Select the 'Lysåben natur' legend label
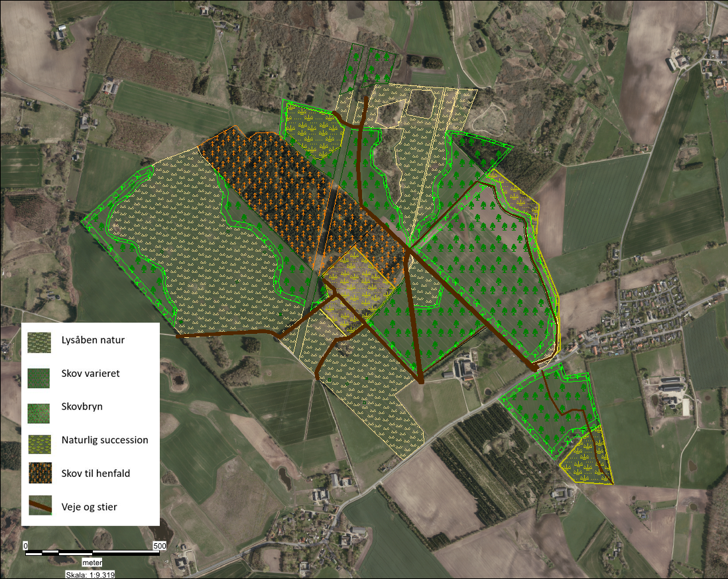Viewport: 728px width, 579px height. pyautogui.click(x=93, y=340)
